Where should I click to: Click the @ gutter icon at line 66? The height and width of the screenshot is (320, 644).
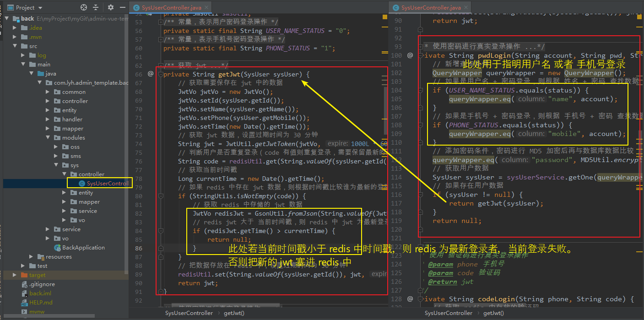151,74
